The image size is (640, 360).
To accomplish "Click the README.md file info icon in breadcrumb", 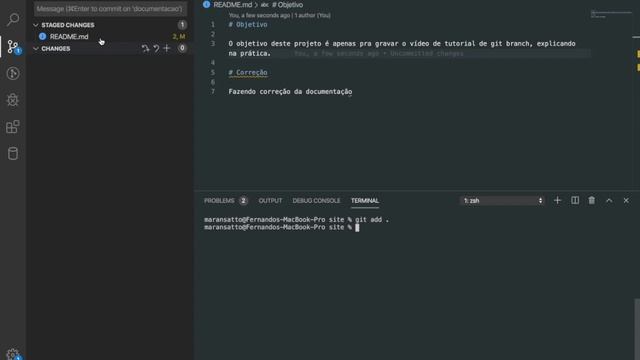I will pyautogui.click(x=207, y=4).
